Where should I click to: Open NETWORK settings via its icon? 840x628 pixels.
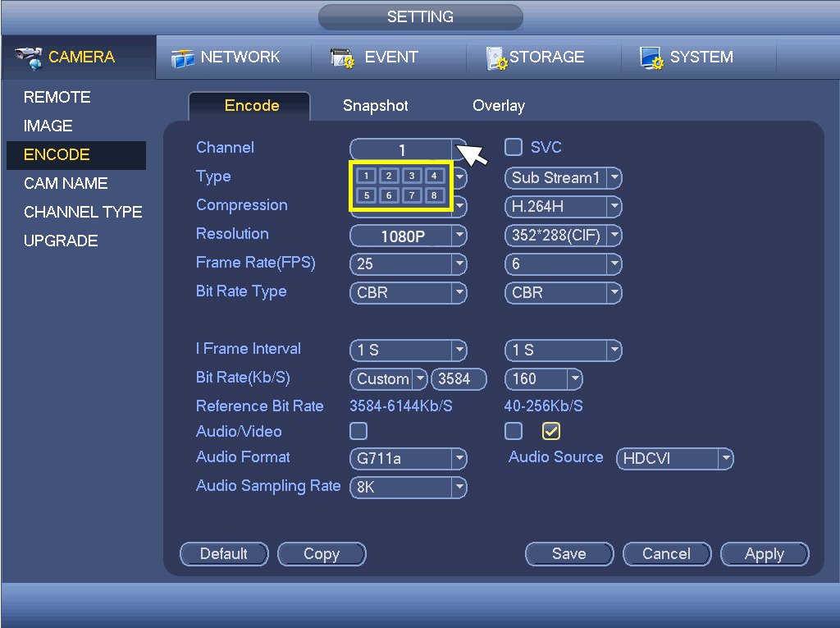pyautogui.click(x=182, y=57)
